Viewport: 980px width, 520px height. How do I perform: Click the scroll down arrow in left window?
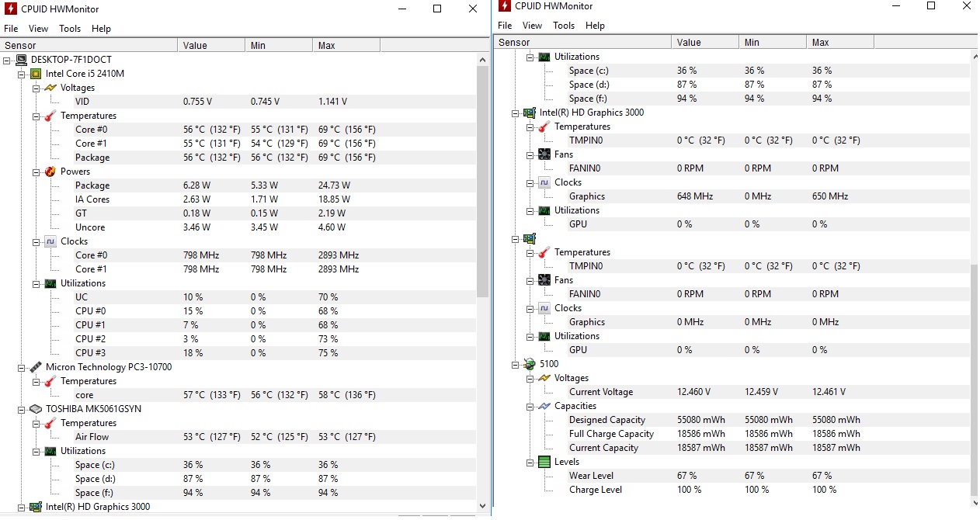point(482,505)
